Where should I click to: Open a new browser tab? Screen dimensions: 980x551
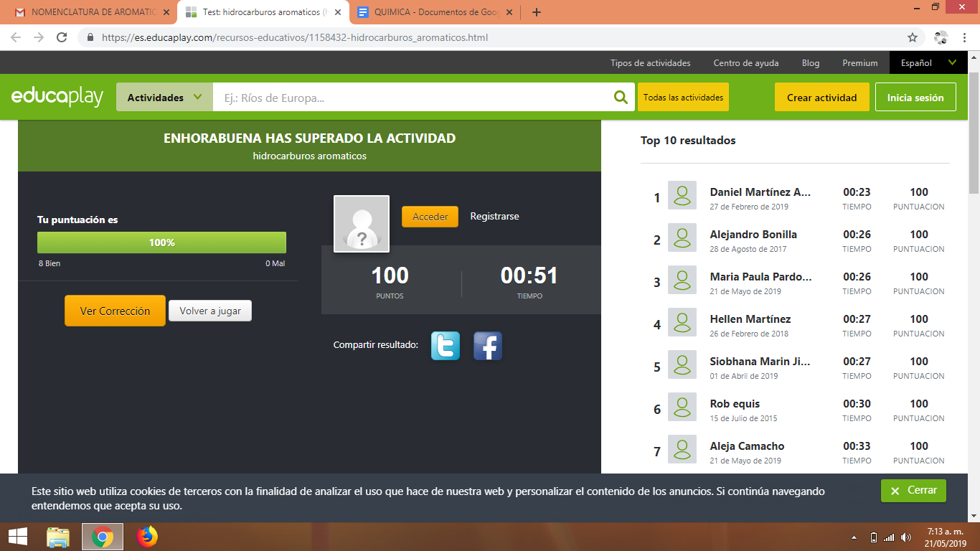[x=537, y=12]
